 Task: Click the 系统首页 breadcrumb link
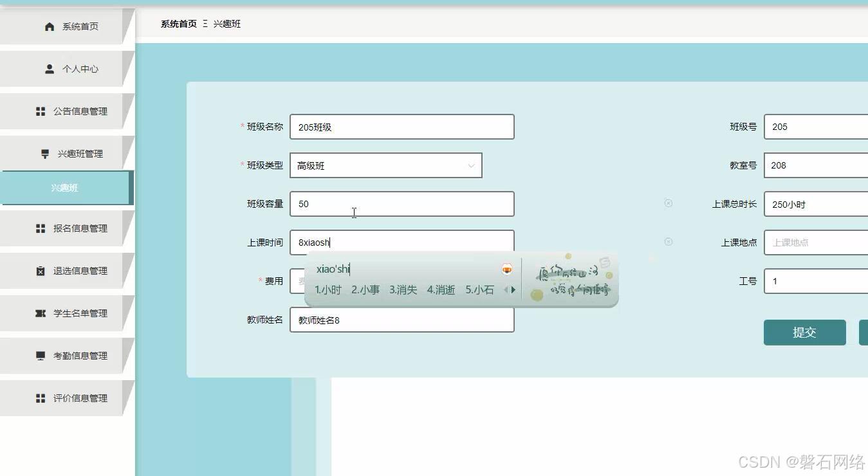[178, 24]
